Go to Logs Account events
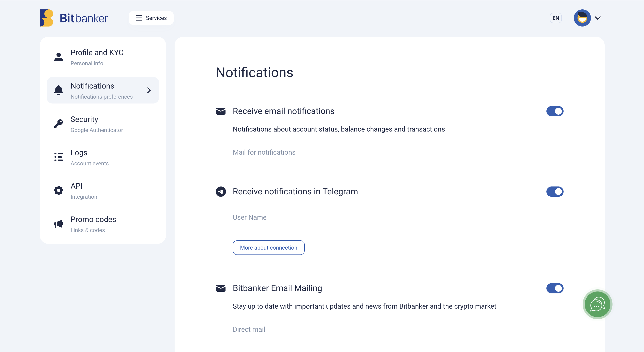The height and width of the screenshot is (352, 644). (x=89, y=157)
